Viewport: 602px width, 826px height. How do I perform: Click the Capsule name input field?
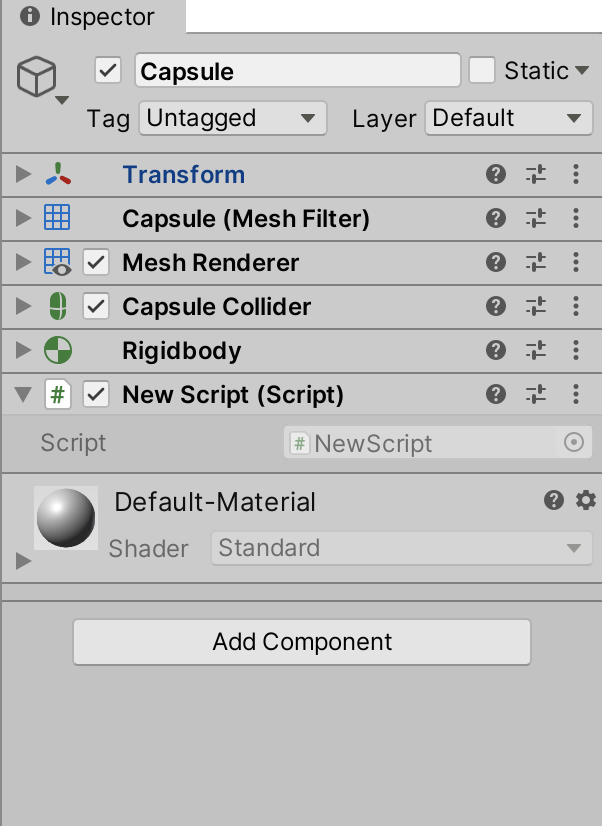297,71
